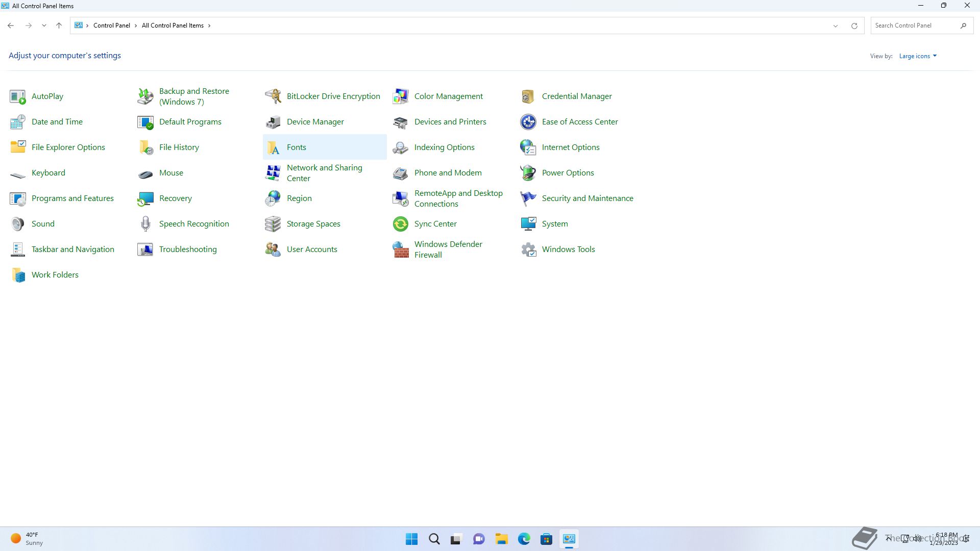Viewport: 980px width, 551px height.
Task: Select the All Control Panel Items breadcrumb
Action: pos(173,26)
